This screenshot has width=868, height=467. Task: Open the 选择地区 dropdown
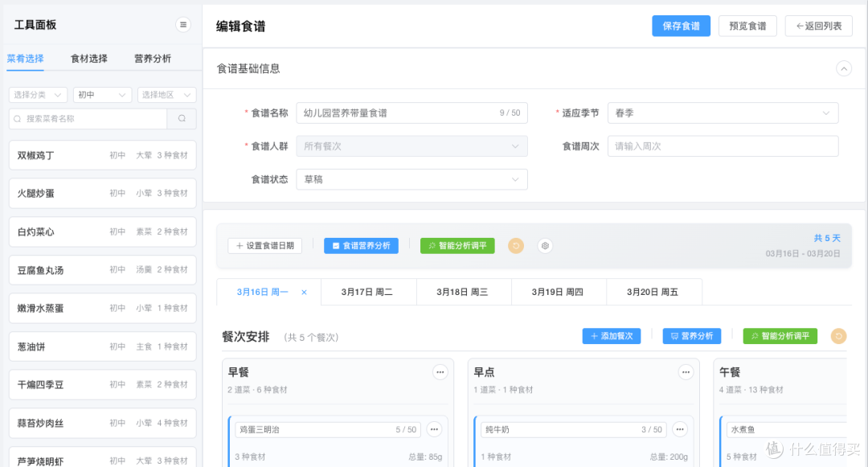coord(166,95)
